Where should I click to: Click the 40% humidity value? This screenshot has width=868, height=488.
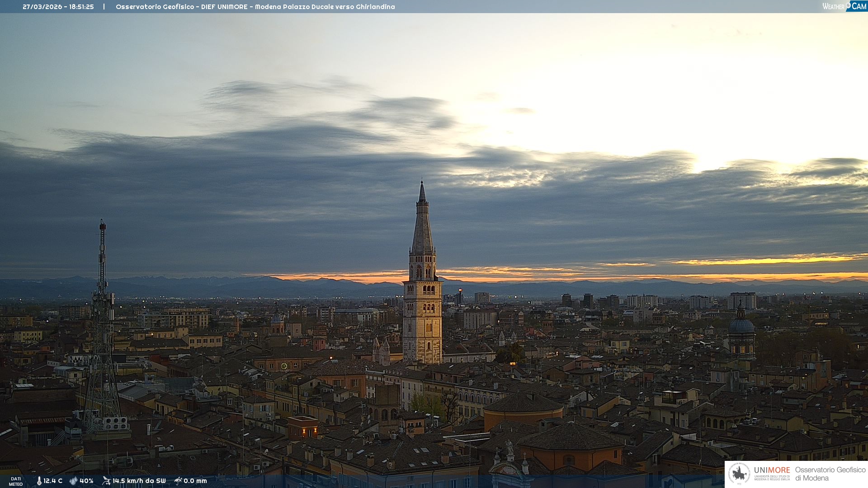click(x=86, y=481)
